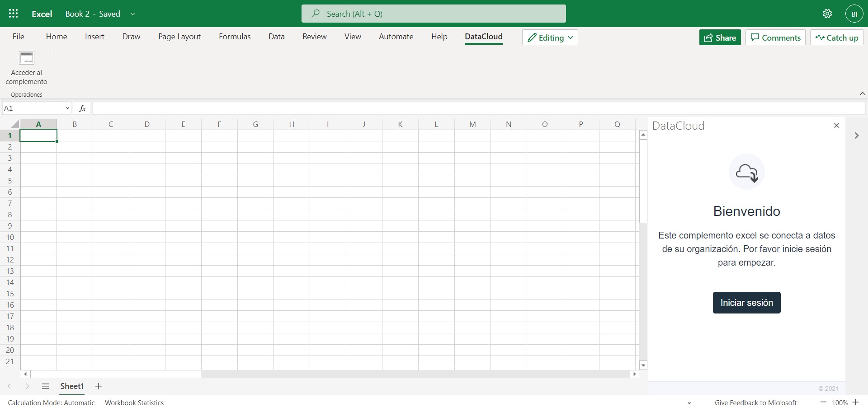Click the horizontal scrollbar right arrow

coord(635,374)
